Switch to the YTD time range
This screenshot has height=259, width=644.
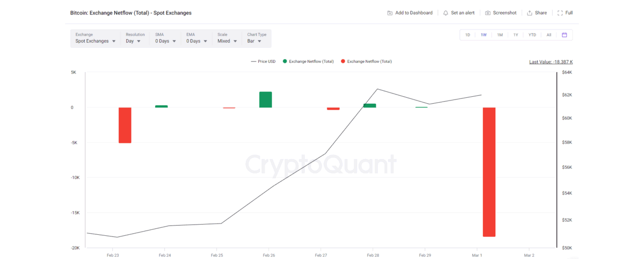pos(532,35)
